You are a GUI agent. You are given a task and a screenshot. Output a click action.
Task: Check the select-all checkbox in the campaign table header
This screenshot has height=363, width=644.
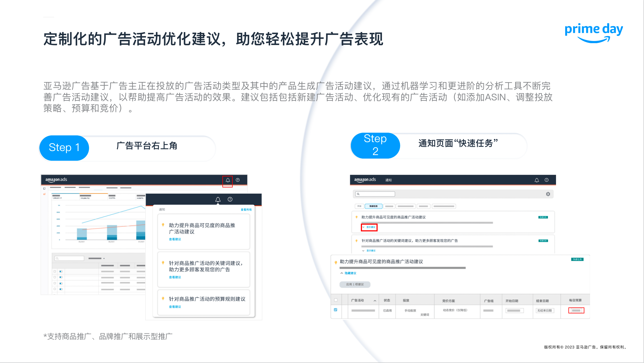336,300
